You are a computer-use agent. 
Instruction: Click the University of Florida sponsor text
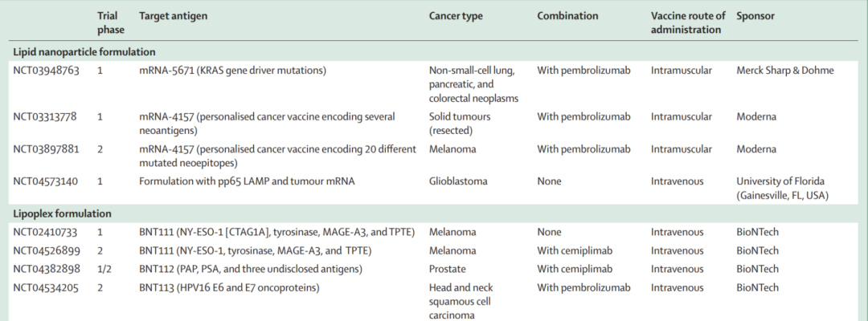click(x=782, y=189)
